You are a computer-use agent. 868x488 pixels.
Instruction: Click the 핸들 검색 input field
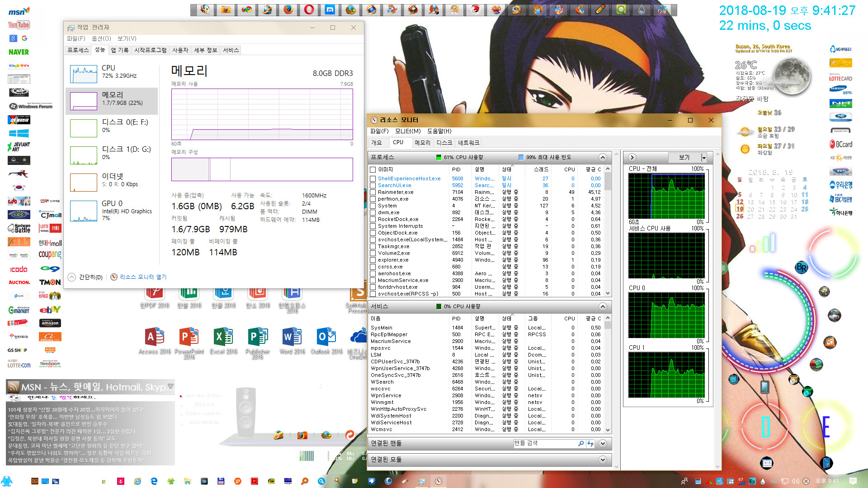[545, 443]
